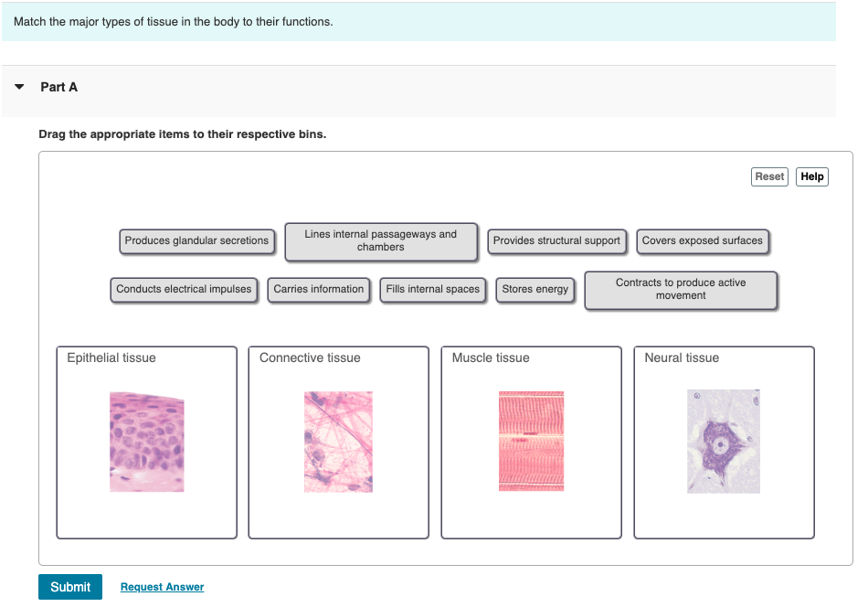Select the 'Contracts to produce active movement' tile
Viewport: 868px width, 607px height.
681,289
